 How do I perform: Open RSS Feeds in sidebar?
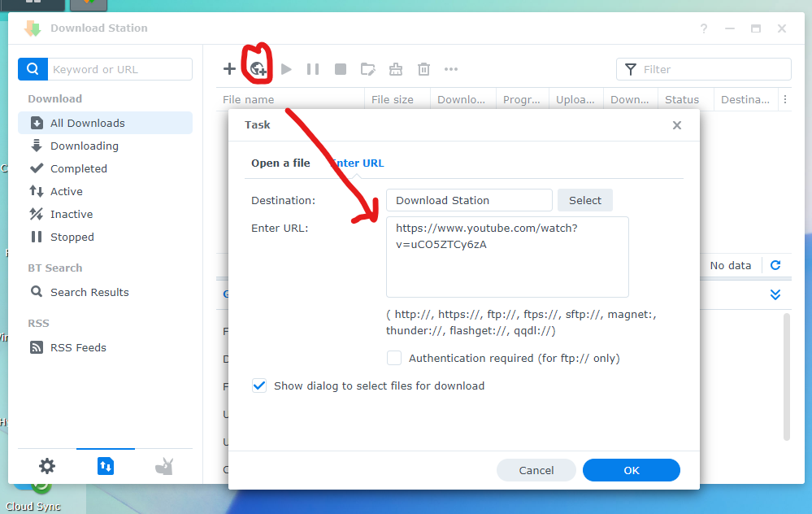[x=105, y=347]
